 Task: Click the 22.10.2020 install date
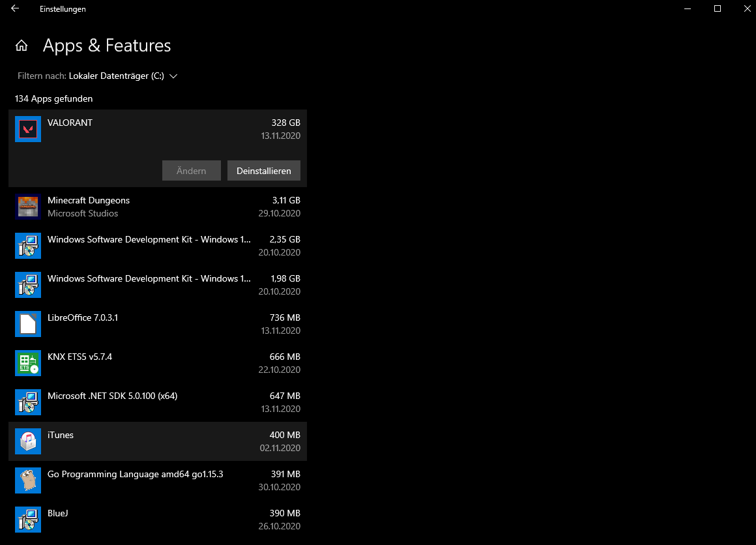tap(279, 370)
